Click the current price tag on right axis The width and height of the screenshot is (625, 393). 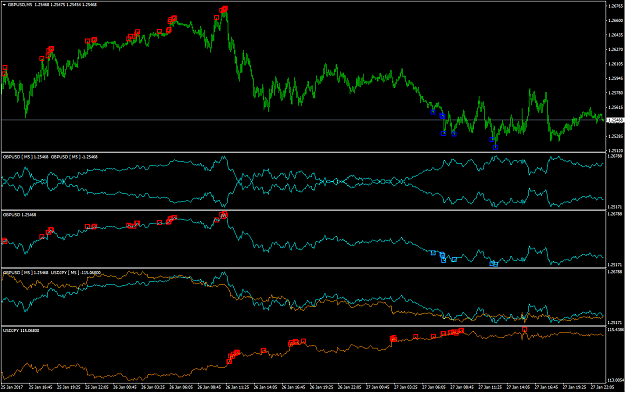615,120
